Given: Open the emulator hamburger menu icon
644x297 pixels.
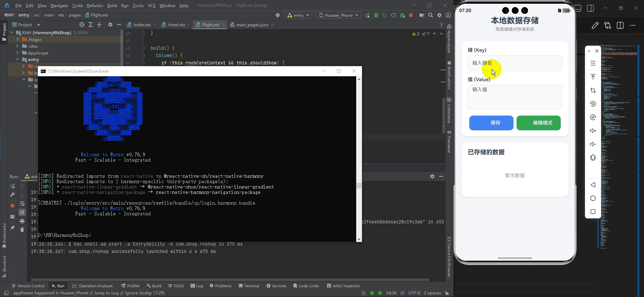Looking at the screenshot, I should pyautogui.click(x=593, y=63).
